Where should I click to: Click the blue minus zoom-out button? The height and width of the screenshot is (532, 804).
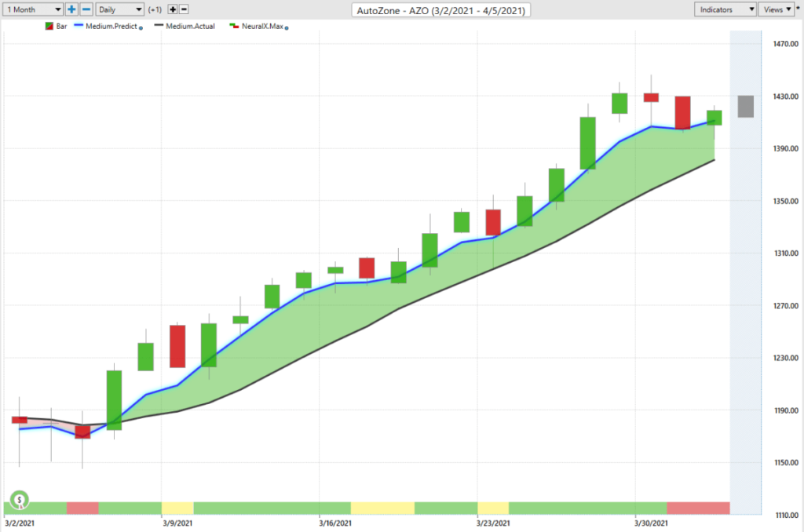[x=86, y=9]
